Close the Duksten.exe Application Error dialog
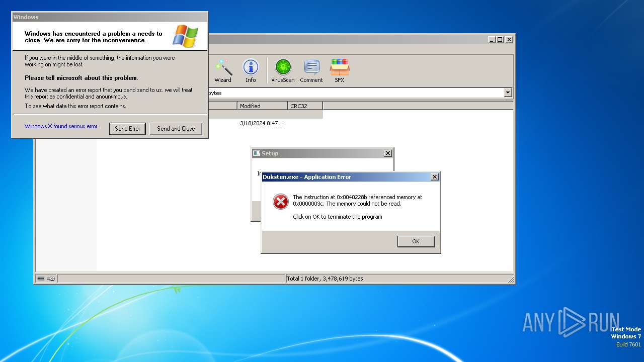This screenshot has height=362, width=644. 435,177
